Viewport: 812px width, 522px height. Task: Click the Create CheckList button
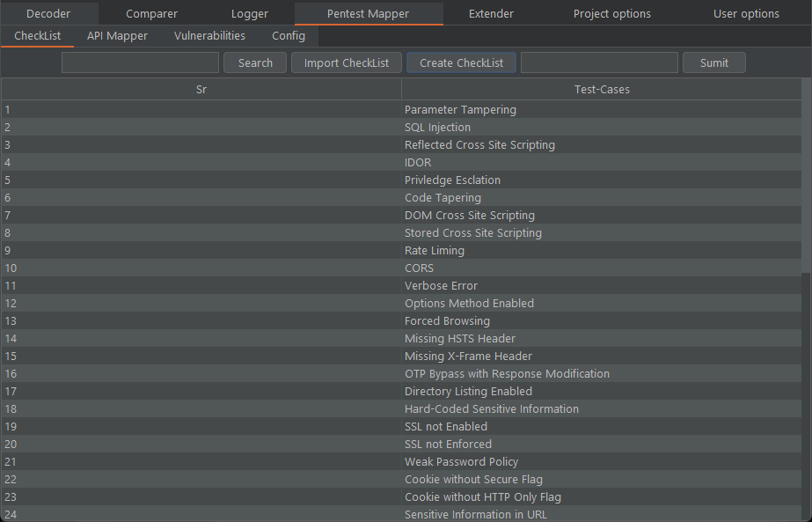pos(461,62)
